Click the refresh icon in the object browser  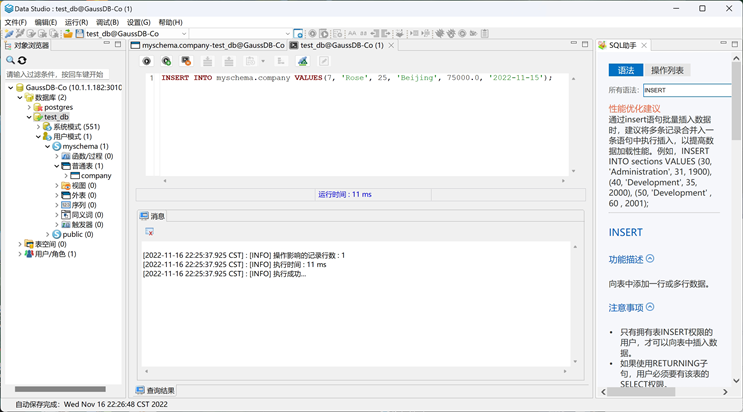pos(22,60)
